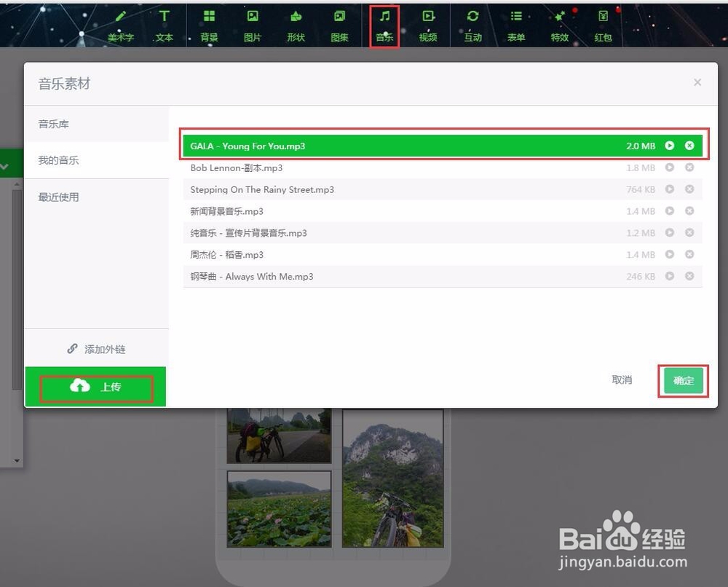Select the mountain and bicycle photo
The image size is (728, 587).
click(x=393, y=478)
